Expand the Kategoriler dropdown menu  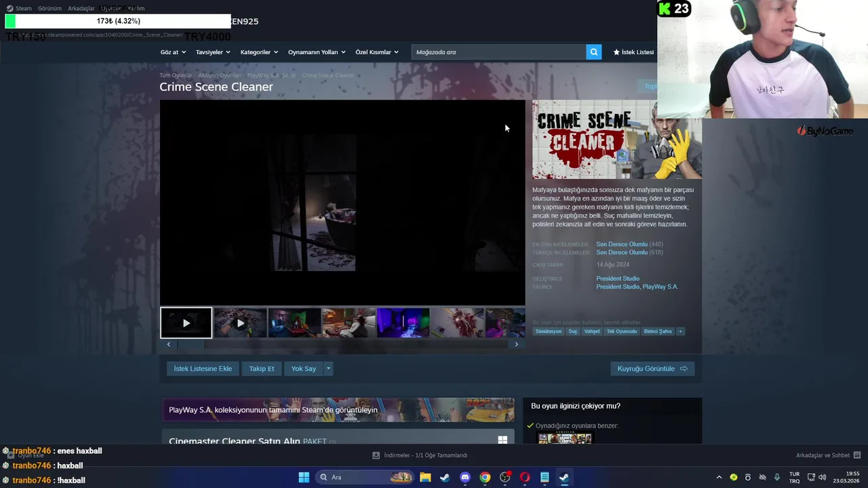259,52
